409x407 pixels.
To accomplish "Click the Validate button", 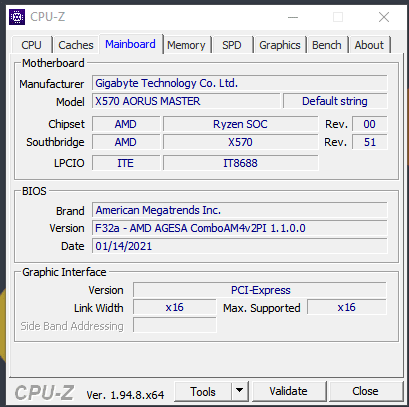I will [x=289, y=391].
